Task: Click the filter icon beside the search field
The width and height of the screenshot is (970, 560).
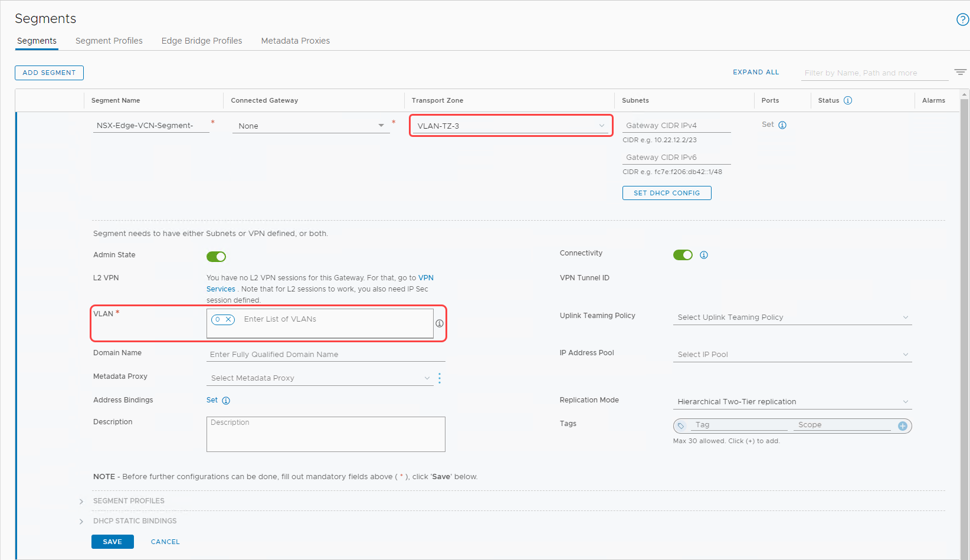Action: pyautogui.click(x=960, y=71)
